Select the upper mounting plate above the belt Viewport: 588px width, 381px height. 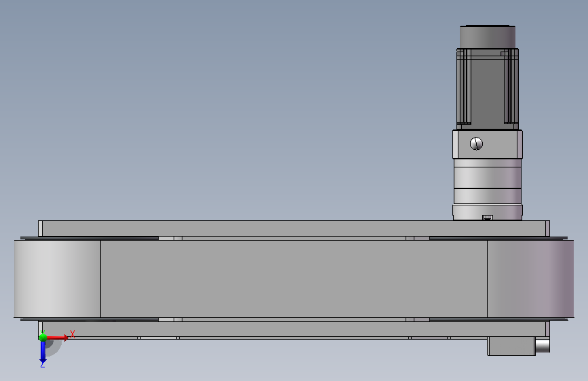(294, 228)
